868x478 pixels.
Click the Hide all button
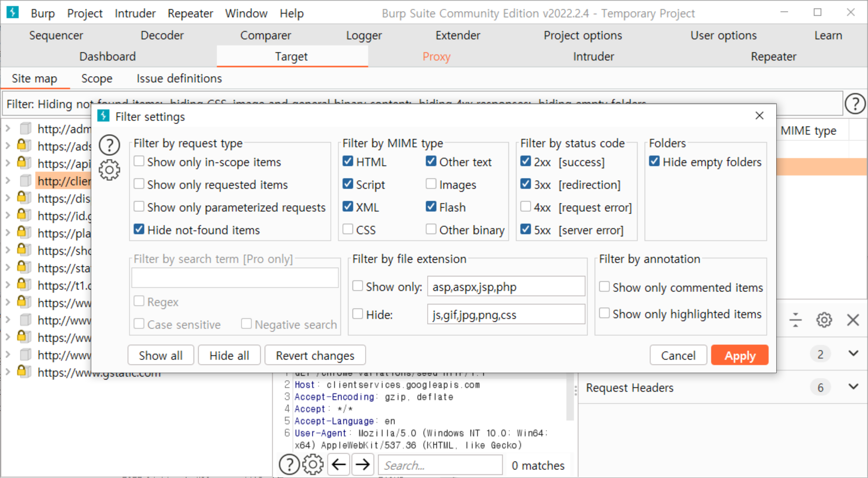229,355
